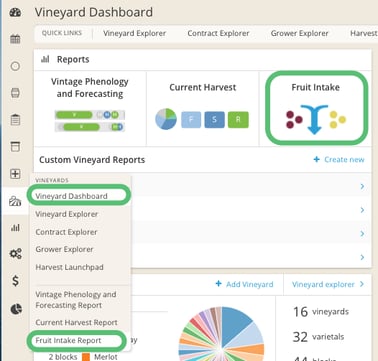Click the dollar sign sidebar icon
The height and width of the screenshot is (361, 378).
(x=15, y=281)
